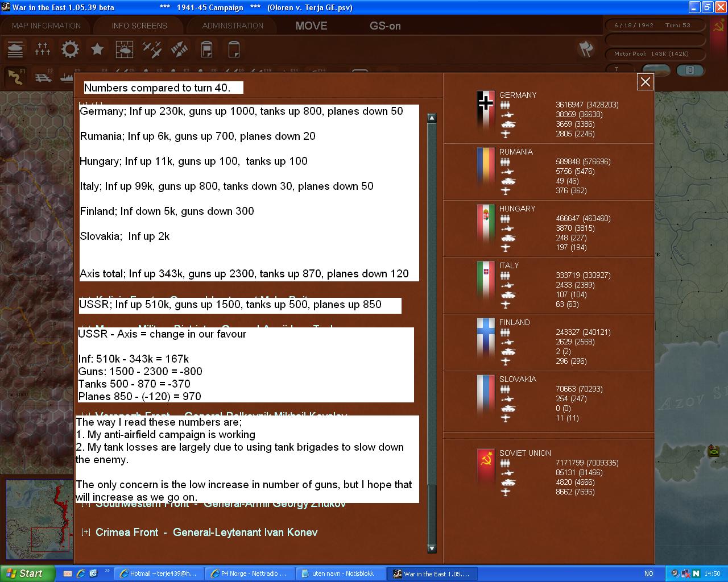Open the order of battle tank icon
The width and height of the screenshot is (728, 582).
coord(15,49)
